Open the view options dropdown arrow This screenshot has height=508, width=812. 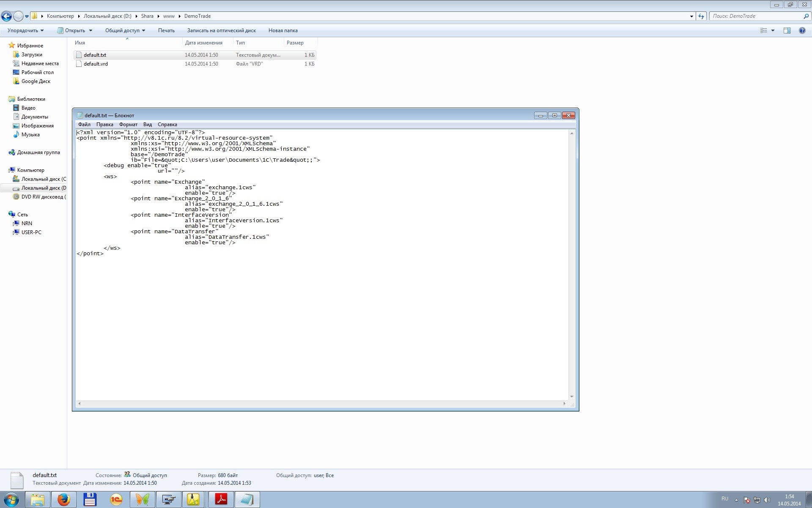tap(773, 30)
